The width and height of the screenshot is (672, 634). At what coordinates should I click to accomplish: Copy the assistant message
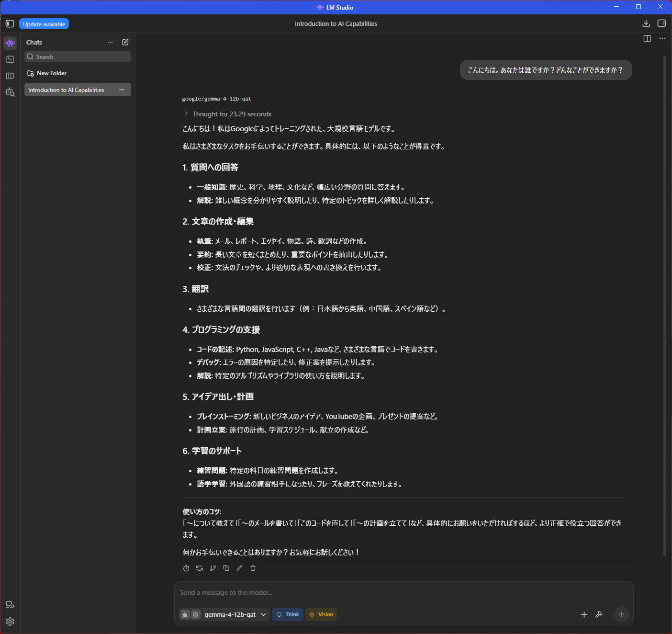coord(226,568)
